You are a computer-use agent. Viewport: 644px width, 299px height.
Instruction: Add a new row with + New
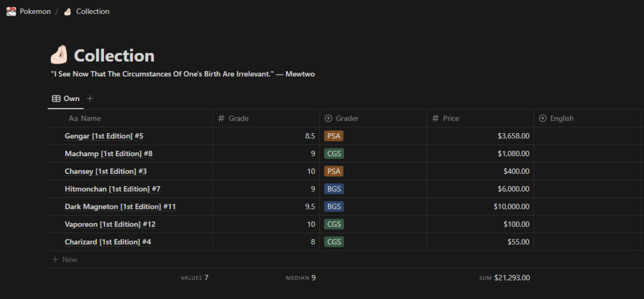tap(65, 259)
